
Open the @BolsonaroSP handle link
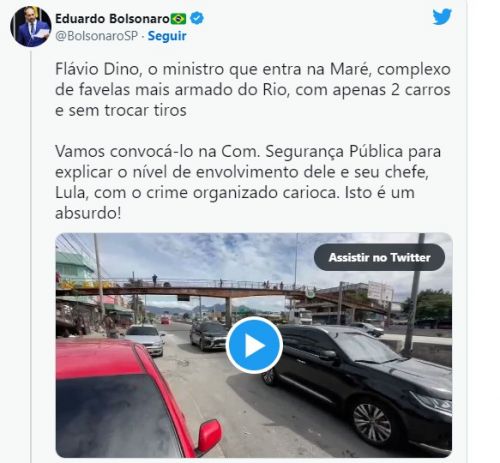click(96, 36)
